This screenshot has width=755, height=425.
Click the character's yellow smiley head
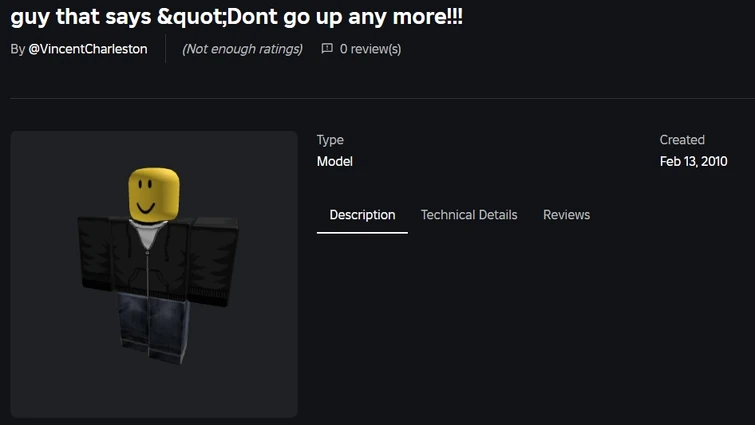click(154, 194)
